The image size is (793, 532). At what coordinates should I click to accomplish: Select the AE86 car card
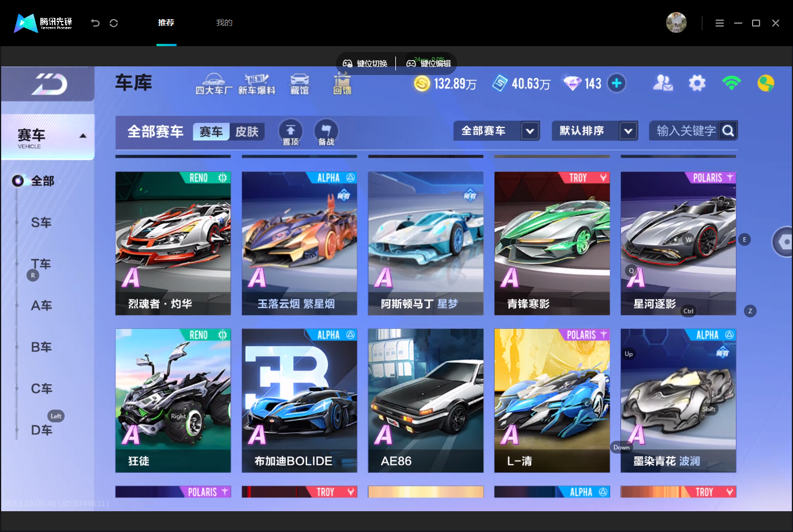pyautogui.click(x=426, y=401)
